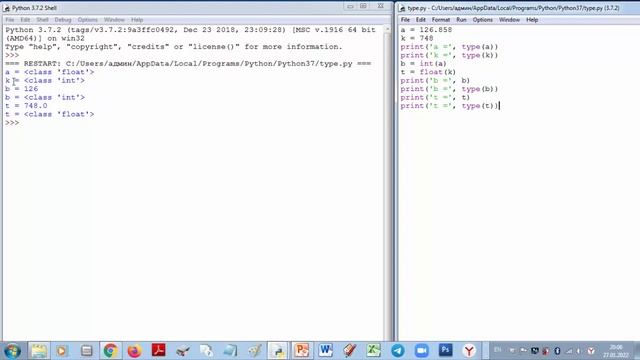Open Help menu in Python Shell window
Viewport: 640px width, 360px height.
click(x=137, y=20)
